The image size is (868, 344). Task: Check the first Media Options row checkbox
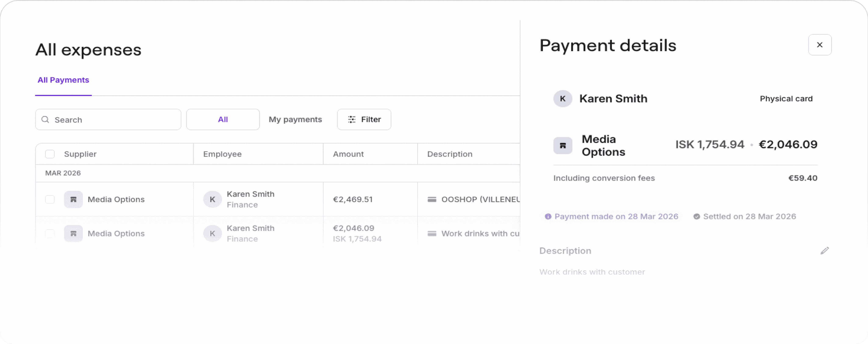50,199
